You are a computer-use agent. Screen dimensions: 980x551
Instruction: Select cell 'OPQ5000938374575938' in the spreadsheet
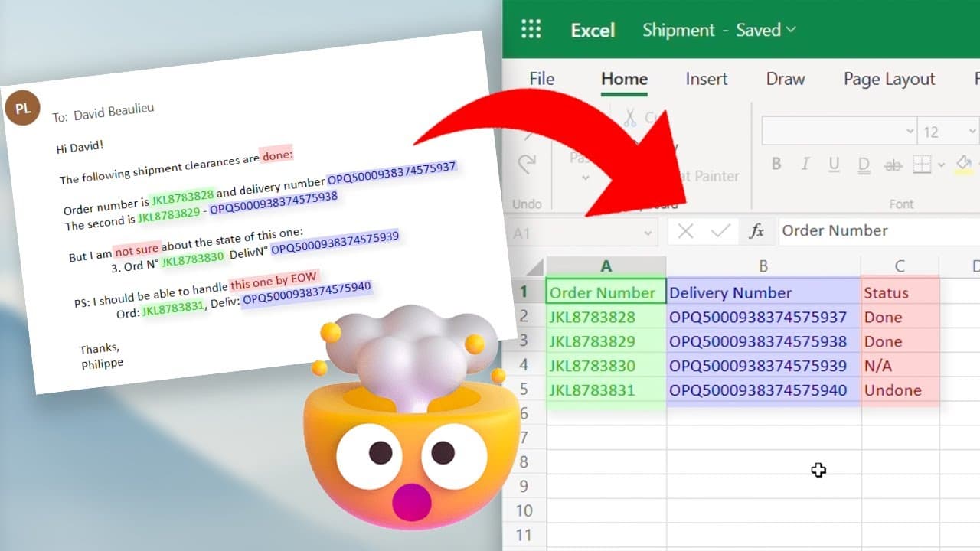coord(764,341)
